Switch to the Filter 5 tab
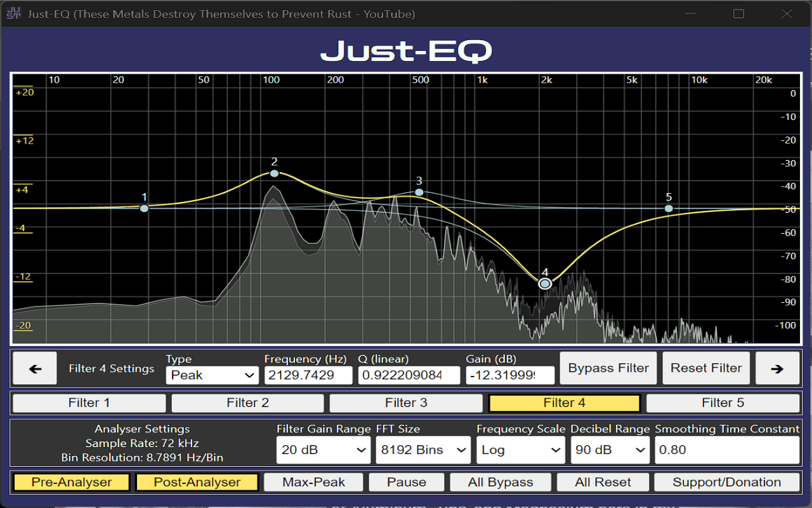This screenshot has height=508, width=812. [x=723, y=403]
